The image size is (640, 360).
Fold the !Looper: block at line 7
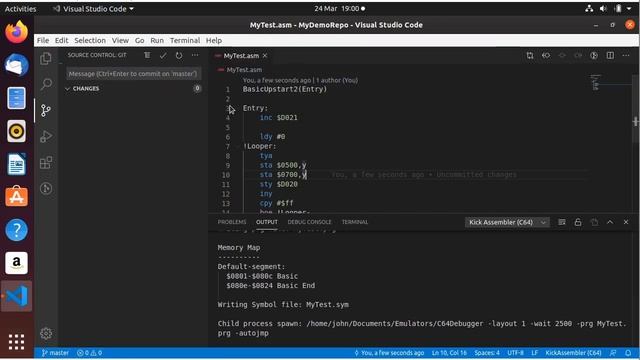238,146
